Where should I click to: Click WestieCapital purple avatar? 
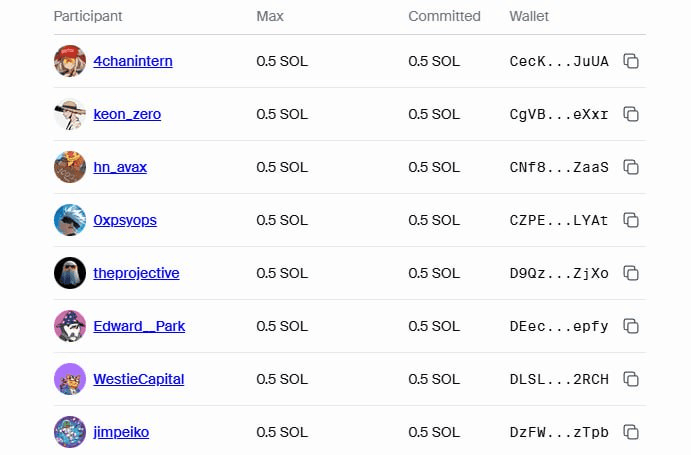pyautogui.click(x=70, y=379)
